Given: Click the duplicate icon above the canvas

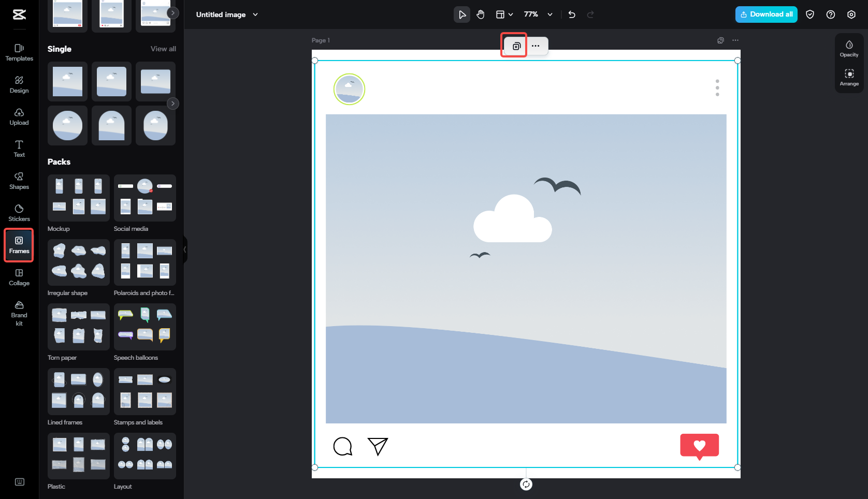Looking at the screenshot, I should (x=514, y=46).
